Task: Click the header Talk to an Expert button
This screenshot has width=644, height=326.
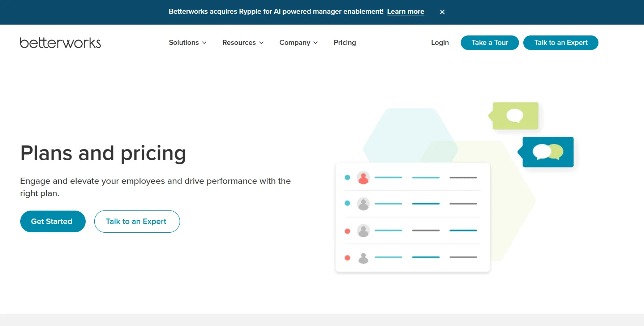Action: tap(561, 43)
